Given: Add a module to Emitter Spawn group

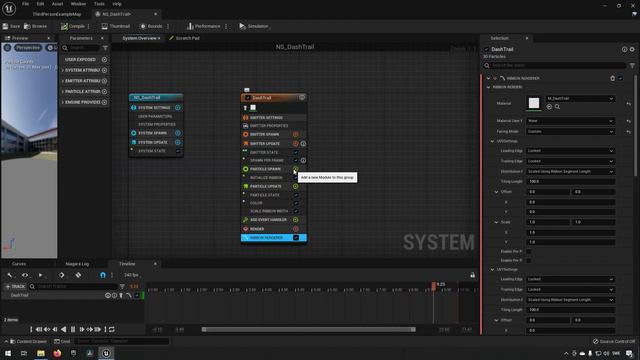Looking at the screenshot, I should [x=296, y=134].
